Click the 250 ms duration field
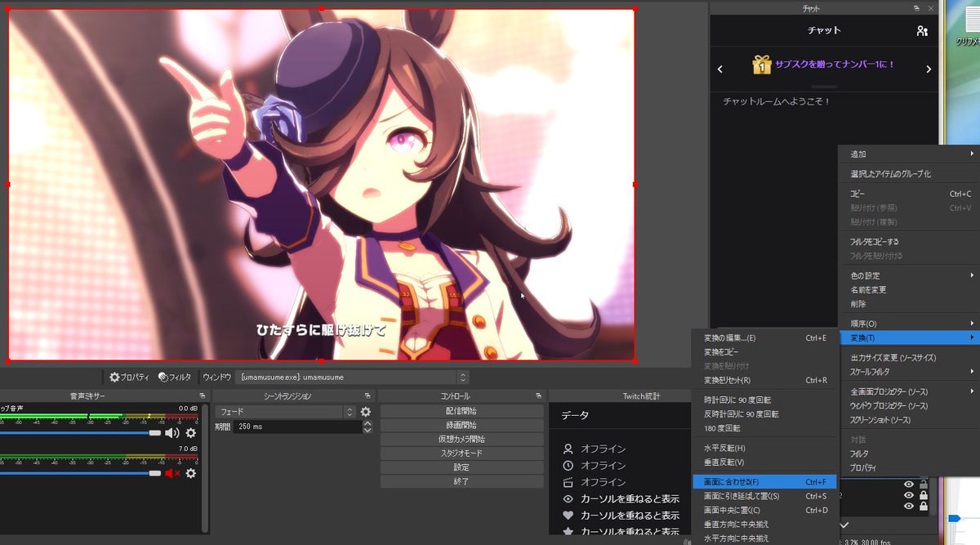Image resolution: width=980 pixels, height=545 pixels. (x=296, y=427)
